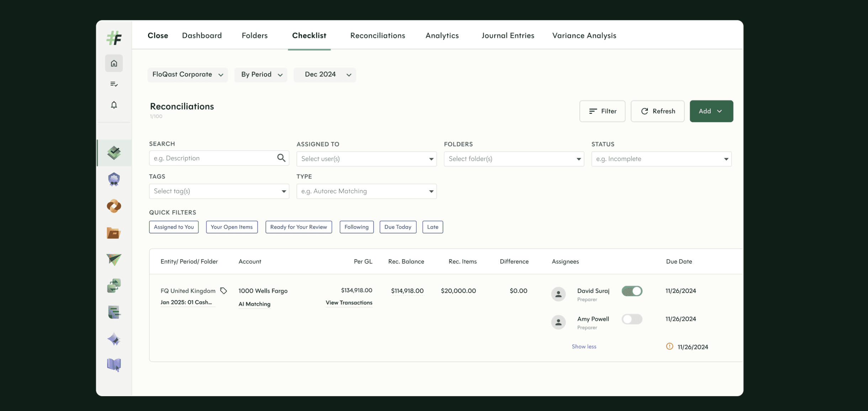This screenshot has width=868, height=411.
Task: Toggle the Late quick filter
Action: click(433, 227)
